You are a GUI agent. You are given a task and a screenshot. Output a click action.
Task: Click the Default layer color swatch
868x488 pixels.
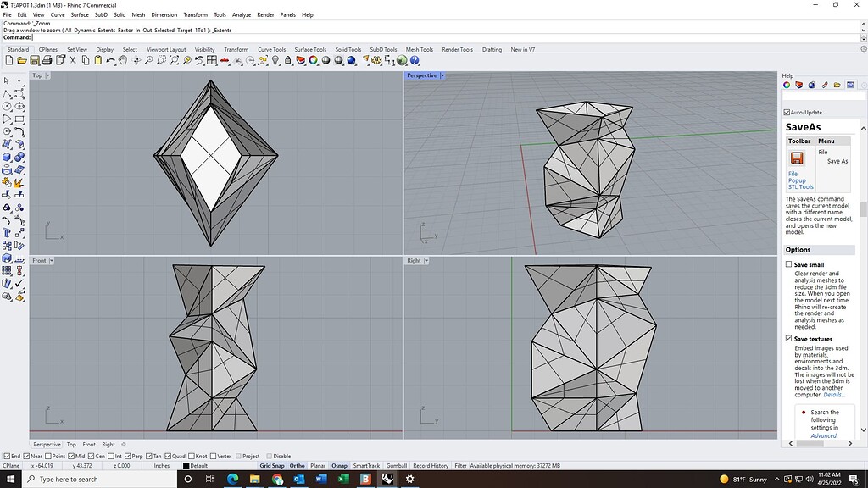(x=187, y=465)
